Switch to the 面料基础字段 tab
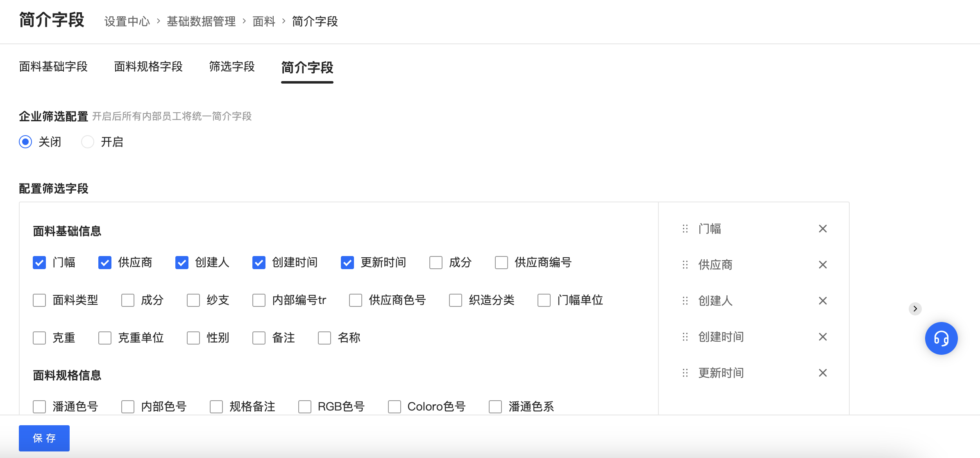Screen dimensions: 980x458 [53, 67]
